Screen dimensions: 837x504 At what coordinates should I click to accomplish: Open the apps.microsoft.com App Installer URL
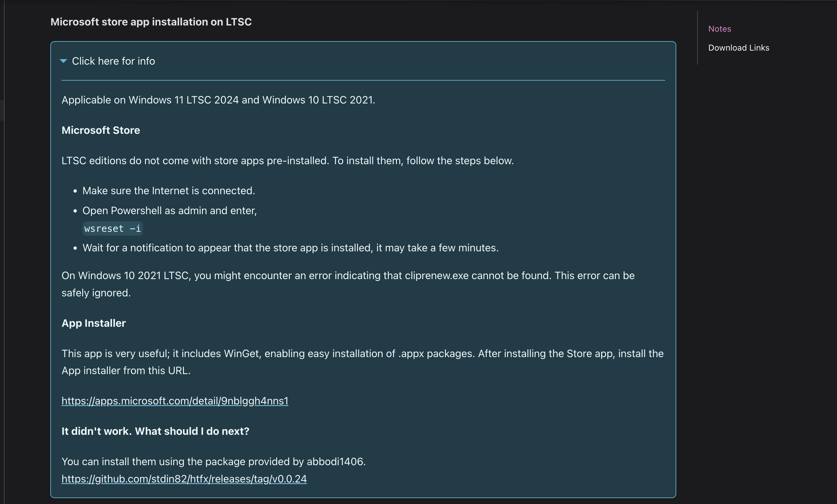click(x=174, y=401)
